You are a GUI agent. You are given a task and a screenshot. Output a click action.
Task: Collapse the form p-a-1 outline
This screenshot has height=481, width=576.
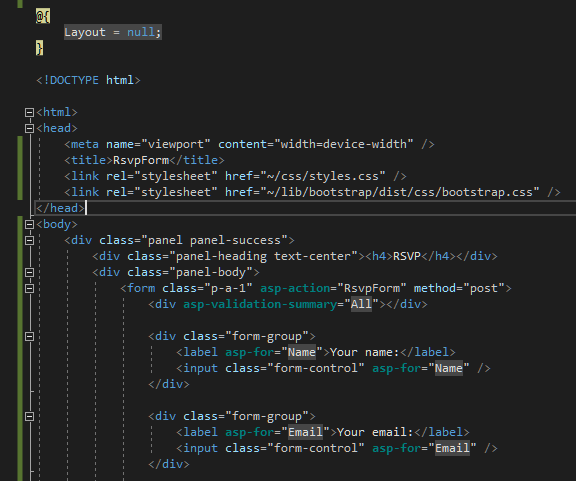[29, 288]
